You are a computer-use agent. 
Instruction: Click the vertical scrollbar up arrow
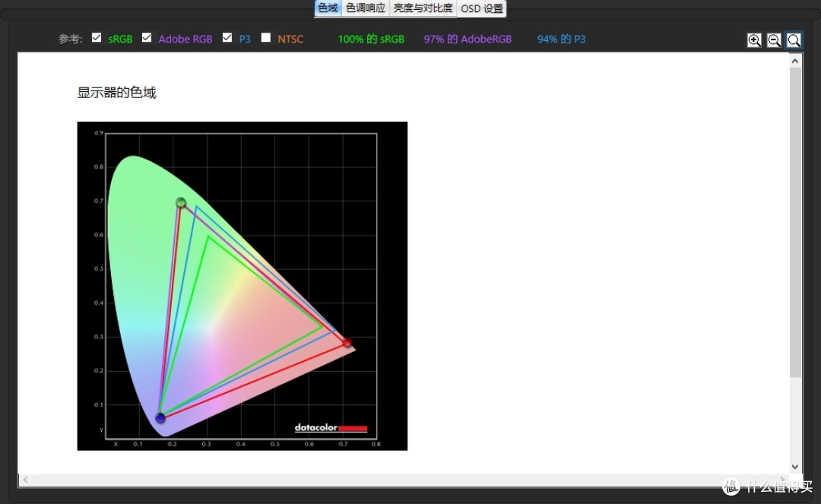click(795, 61)
